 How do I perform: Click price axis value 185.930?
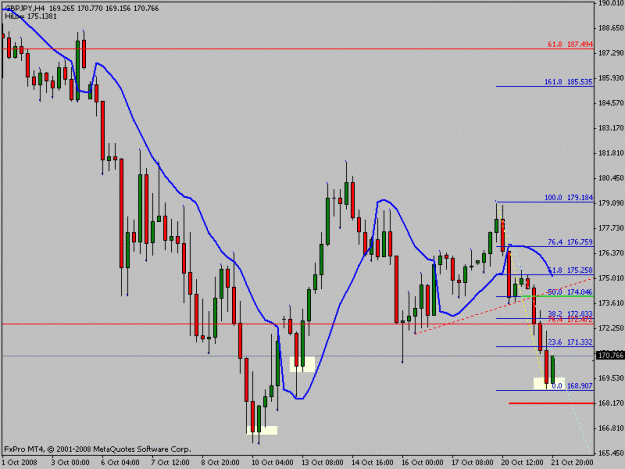611,78
